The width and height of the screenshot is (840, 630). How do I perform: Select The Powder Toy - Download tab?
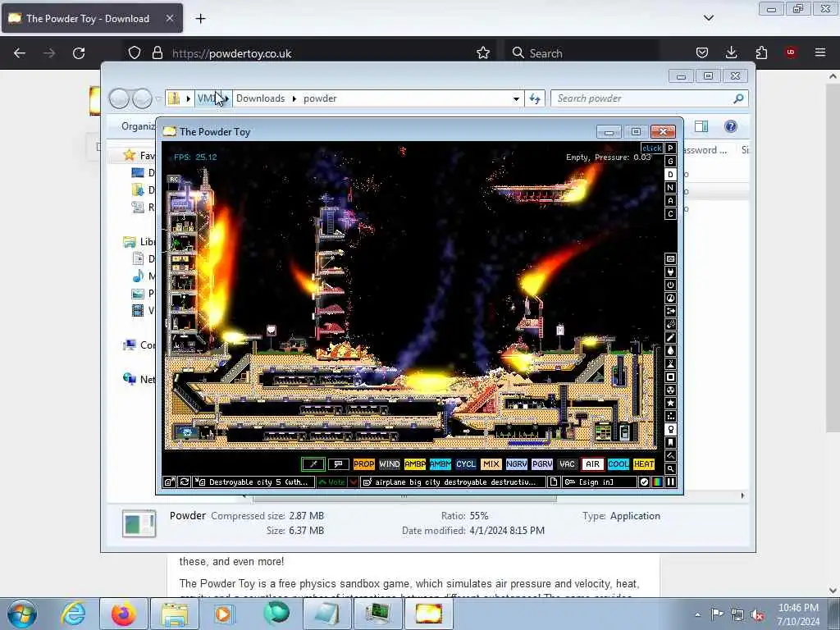tap(92, 18)
